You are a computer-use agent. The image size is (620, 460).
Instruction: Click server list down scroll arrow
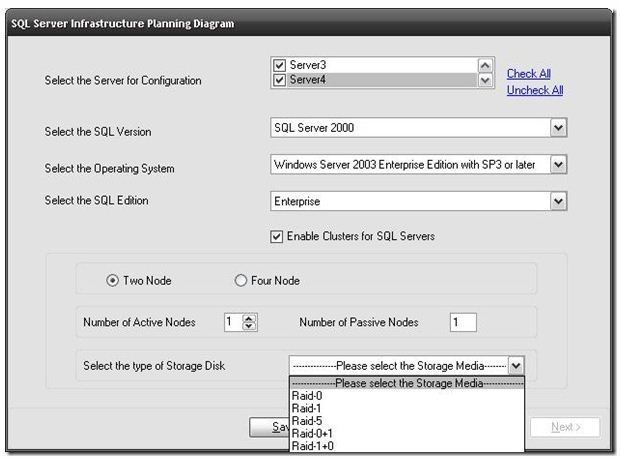[485, 80]
